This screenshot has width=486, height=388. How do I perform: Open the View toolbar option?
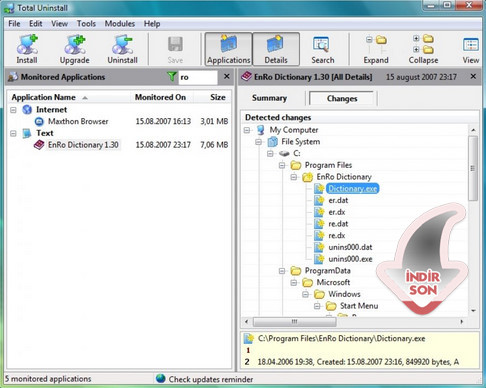[x=471, y=49]
